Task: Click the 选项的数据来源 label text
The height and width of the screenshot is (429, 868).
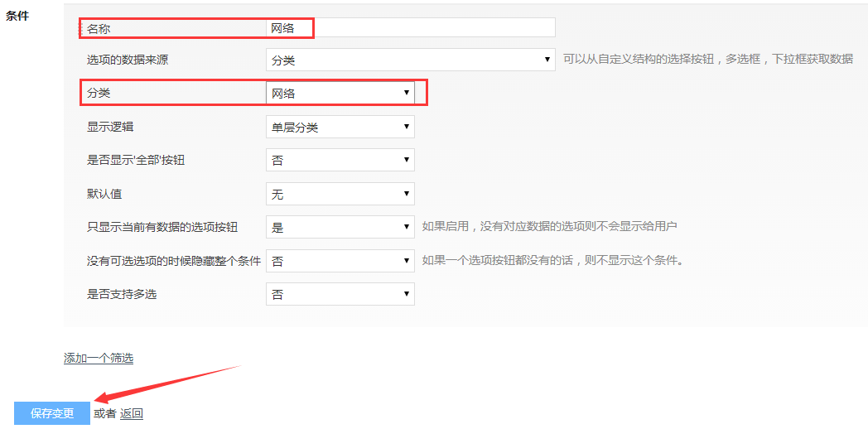Action: click(128, 60)
